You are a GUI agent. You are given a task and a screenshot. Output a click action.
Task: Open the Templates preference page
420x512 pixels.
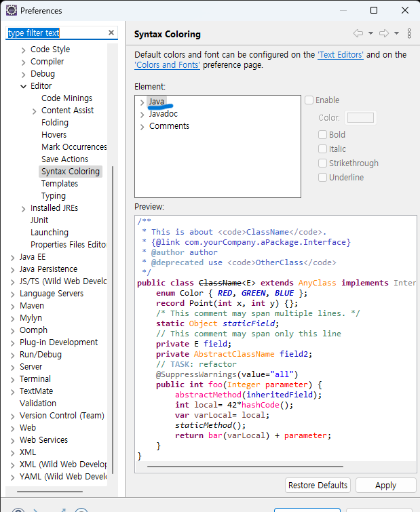pyautogui.click(x=60, y=184)
